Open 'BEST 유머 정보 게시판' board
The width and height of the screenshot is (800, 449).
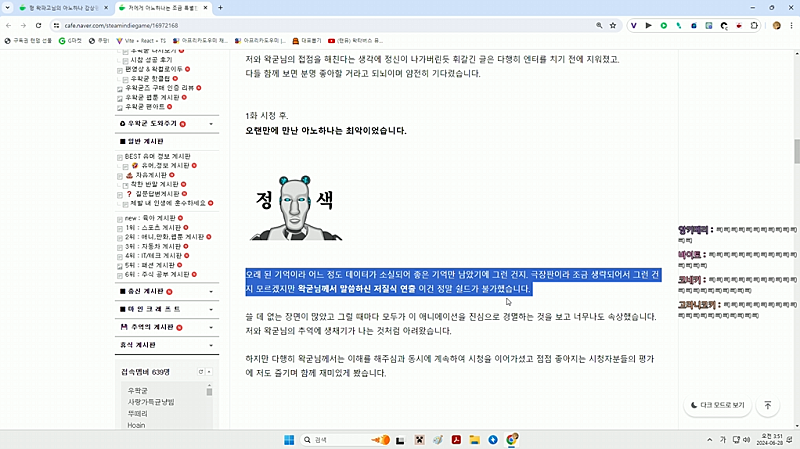pos(158,156)
